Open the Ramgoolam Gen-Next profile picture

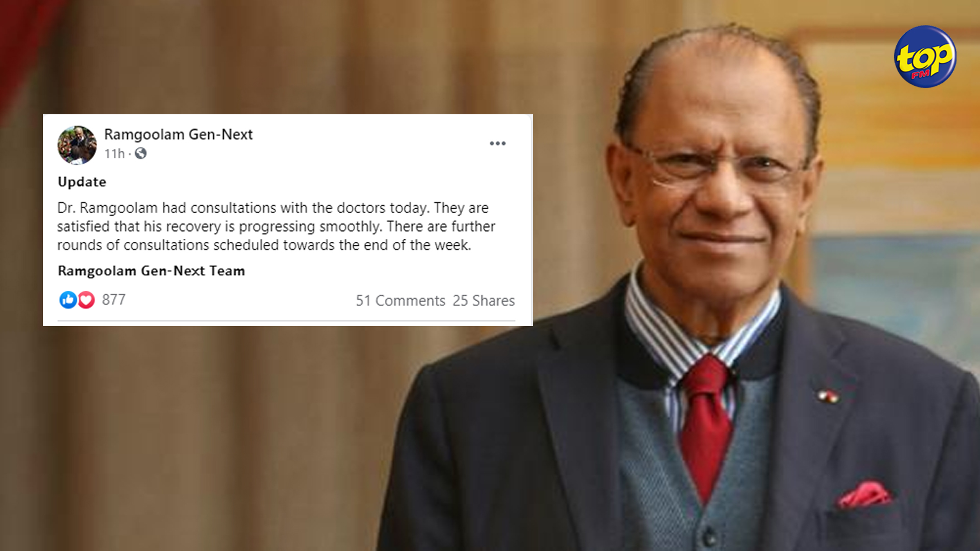[77, 145]
